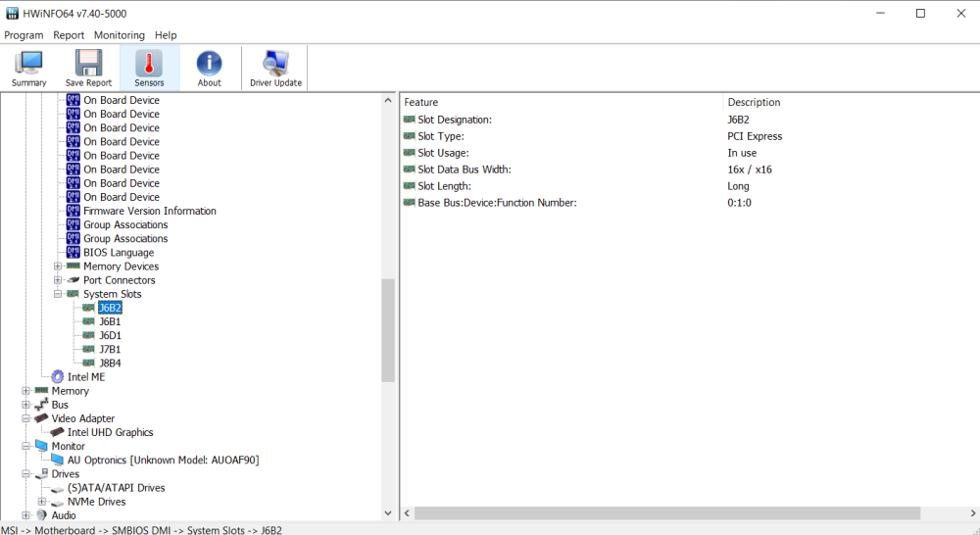This screenshot has height=535, width=980.
Task: Collapse the System Slots node
Action: [58, 294]
